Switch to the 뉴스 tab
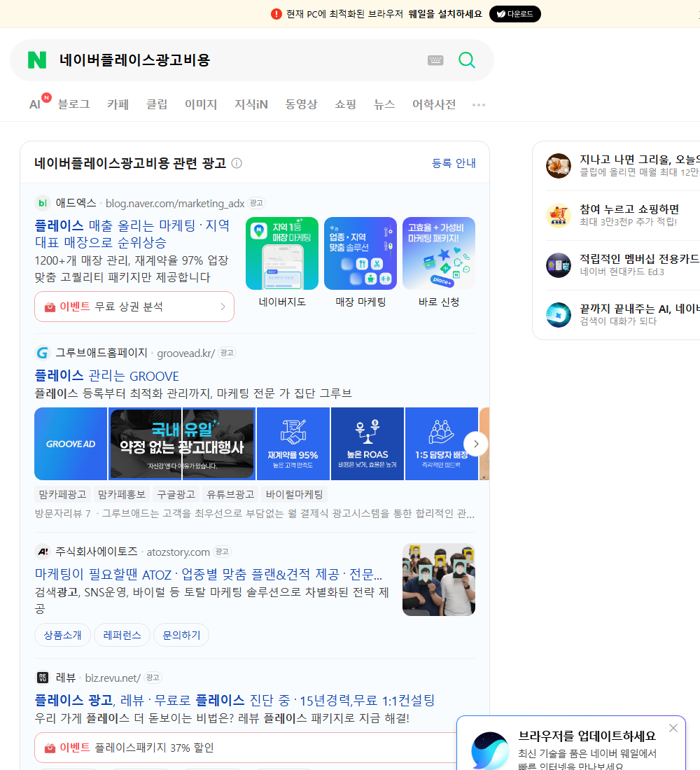 [x=384, y=104]
